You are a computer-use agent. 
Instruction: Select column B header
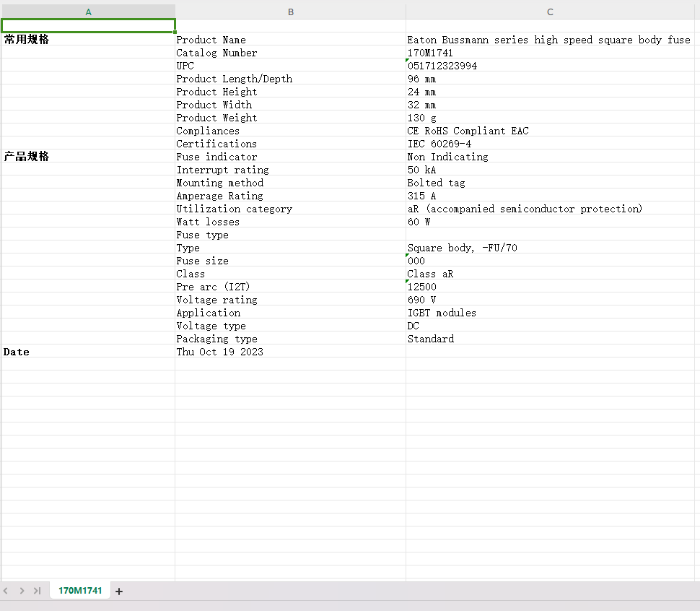coord(291,12)
